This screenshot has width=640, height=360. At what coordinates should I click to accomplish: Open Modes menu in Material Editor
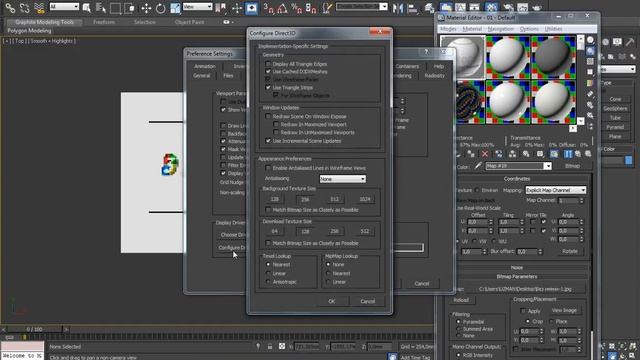pos(448,29)
